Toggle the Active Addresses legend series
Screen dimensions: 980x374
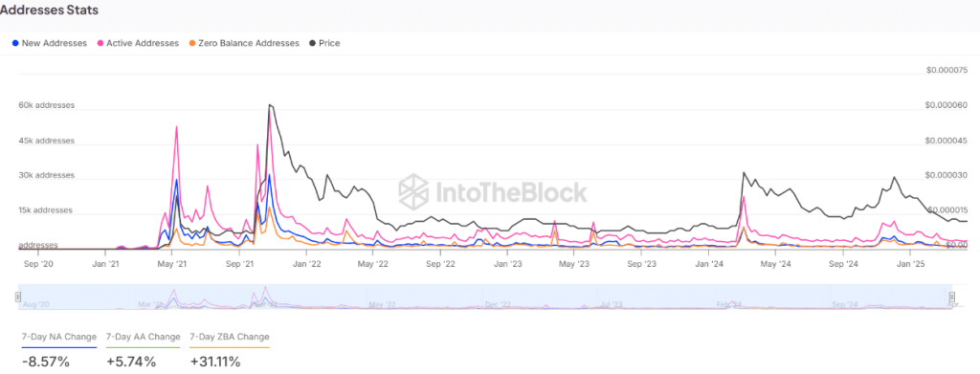click(x=138, y=43)
